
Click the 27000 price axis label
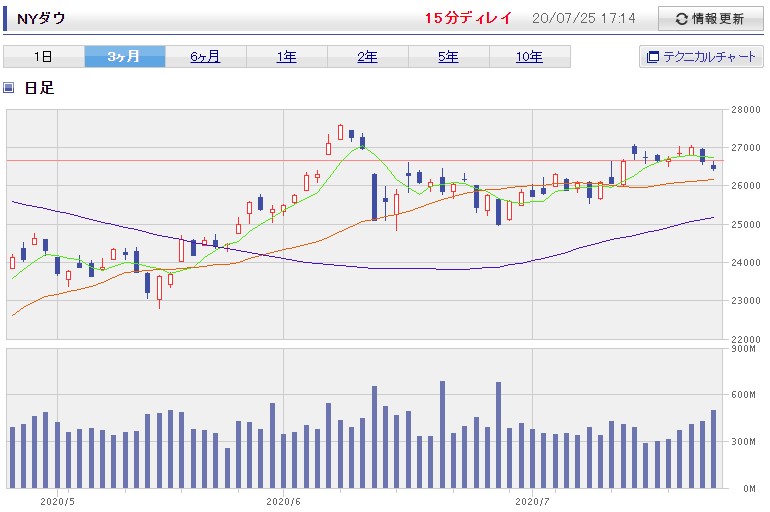[746, 147]
